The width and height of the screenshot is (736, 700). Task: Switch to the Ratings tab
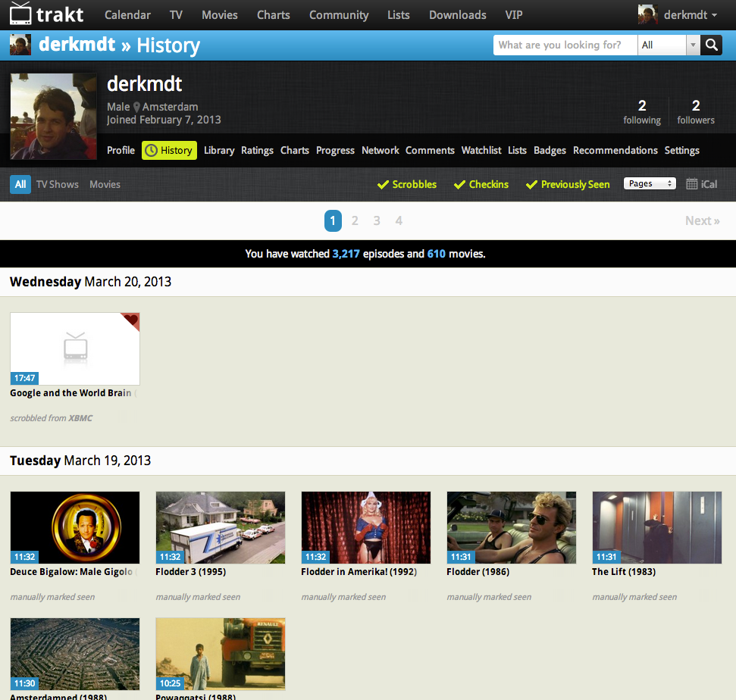pyautogui.click(x=257, y=150)
